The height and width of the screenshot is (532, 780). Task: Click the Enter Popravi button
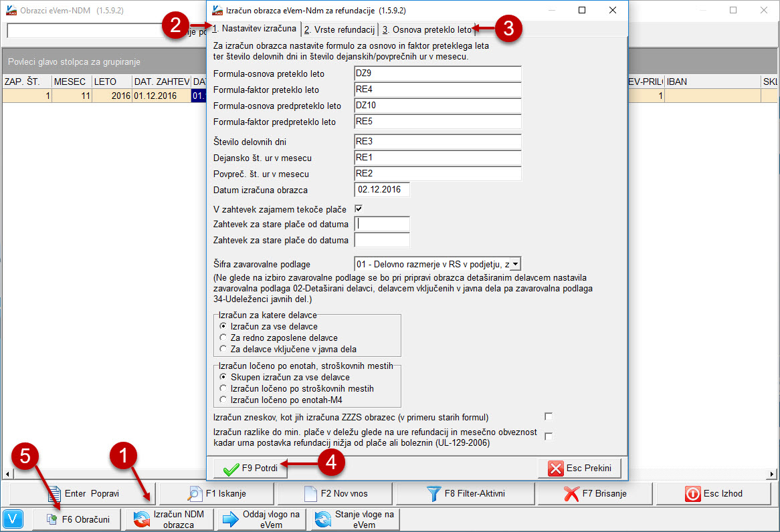pyautogui.click(x=82, y=494)
